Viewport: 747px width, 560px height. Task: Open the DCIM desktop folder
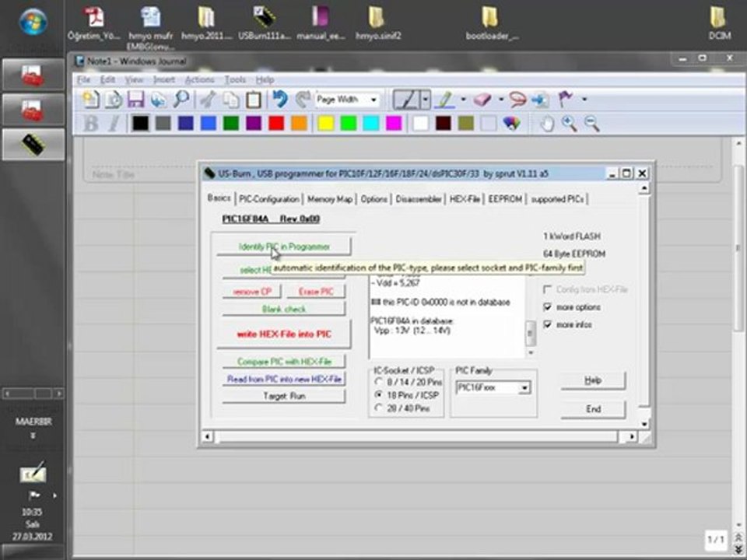[x=719, y=23]
